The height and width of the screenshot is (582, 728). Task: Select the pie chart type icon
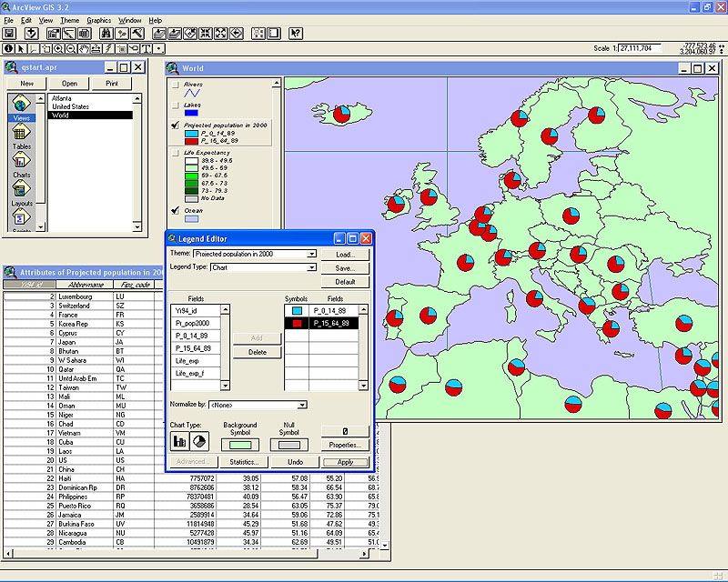click(x=198, y=441)
